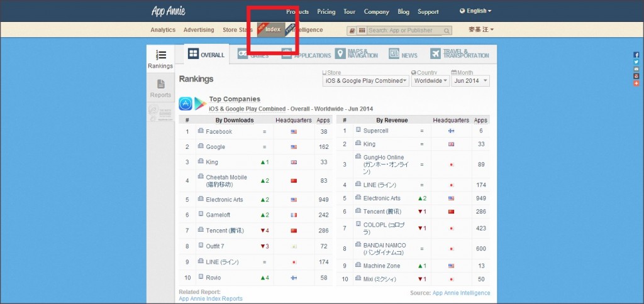644x304 pixels.
Task: Open the Travel & Transportation tab
Action: pos(459,55)
